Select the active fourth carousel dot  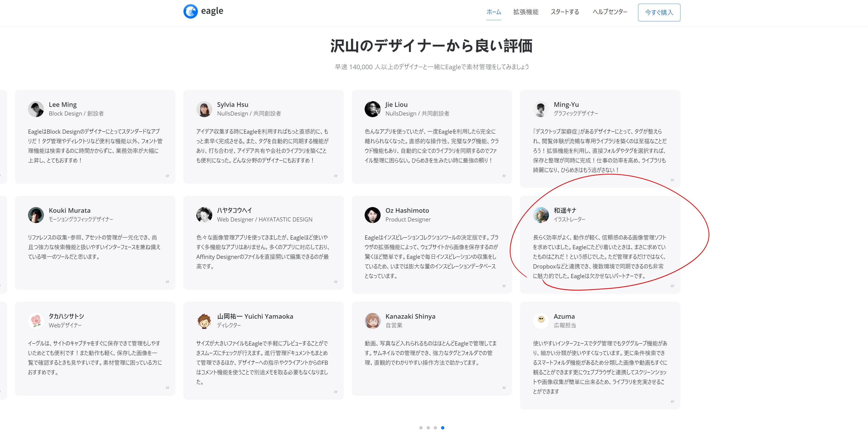pos(442,428)
